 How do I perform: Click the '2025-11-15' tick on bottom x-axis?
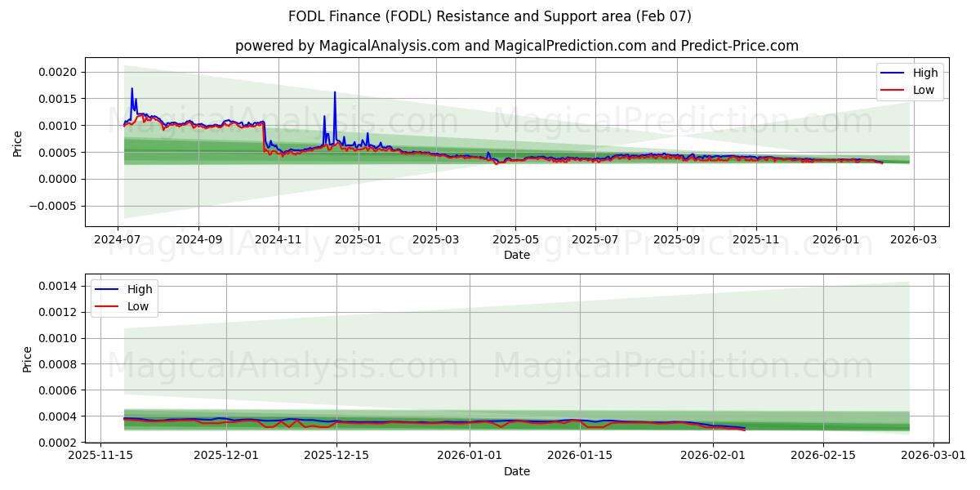[x=101, y=457]
